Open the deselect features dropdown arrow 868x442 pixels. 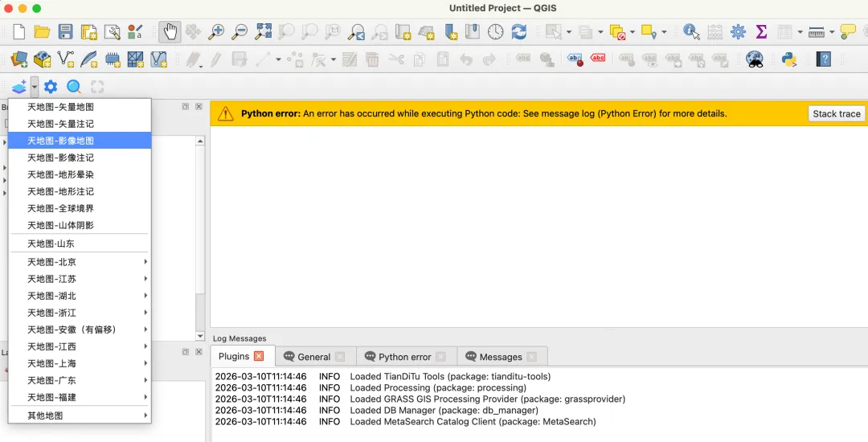633,31
